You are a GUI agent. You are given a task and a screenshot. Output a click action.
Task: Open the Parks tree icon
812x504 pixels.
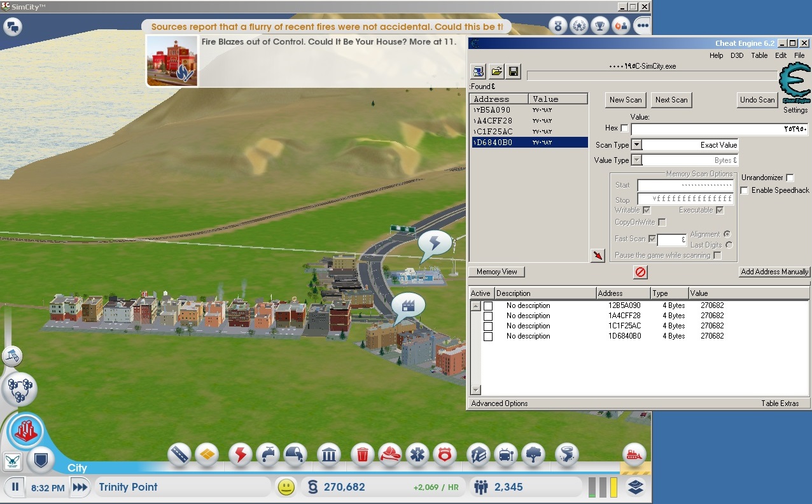533,454
